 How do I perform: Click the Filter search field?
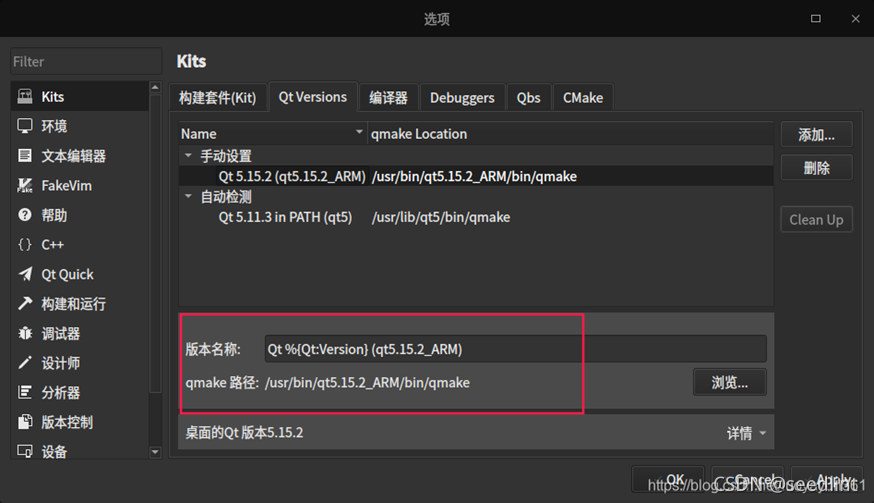point(86,61)
